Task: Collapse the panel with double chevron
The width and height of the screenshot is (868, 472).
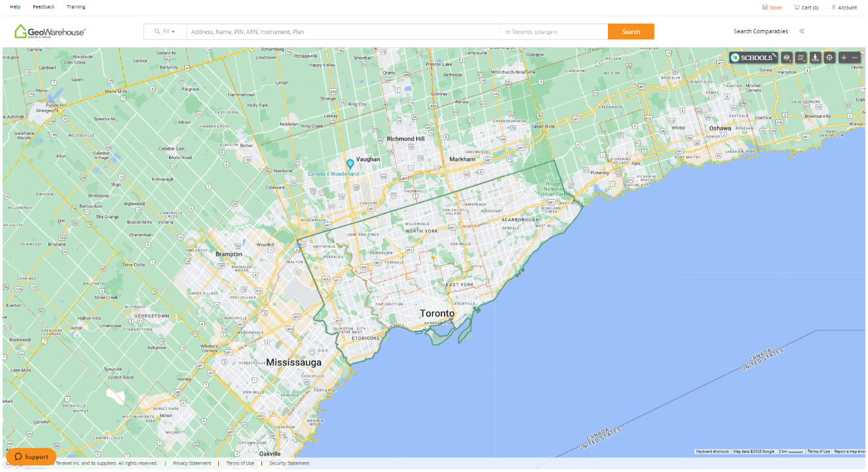Action: click(802, 31)
